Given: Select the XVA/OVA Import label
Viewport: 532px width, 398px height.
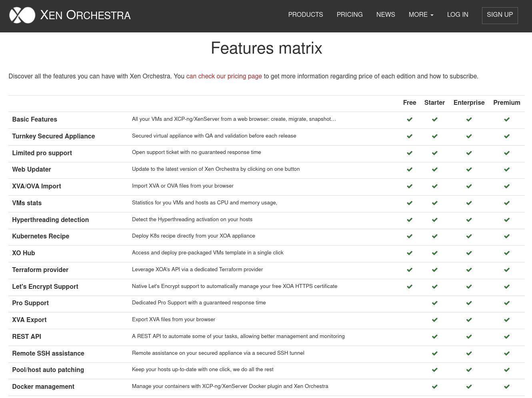Looking at the screenshot, I should (36, 186).
